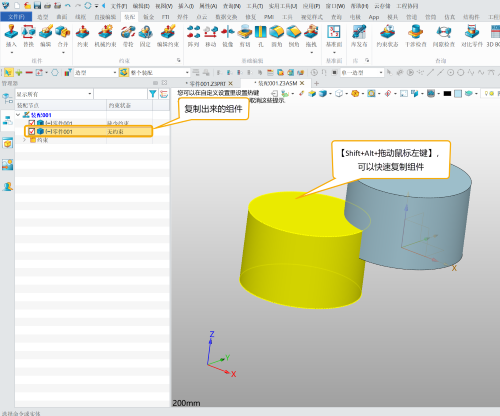Open the 显示所有 dropdown in manager
The height and width of the screenshot is (416, 500).
pyautogui.click(x=54, y=94)
